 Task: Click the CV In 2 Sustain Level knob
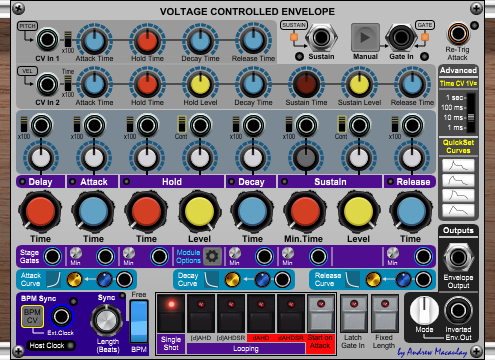pyautogui.click(x=359, y=85)
